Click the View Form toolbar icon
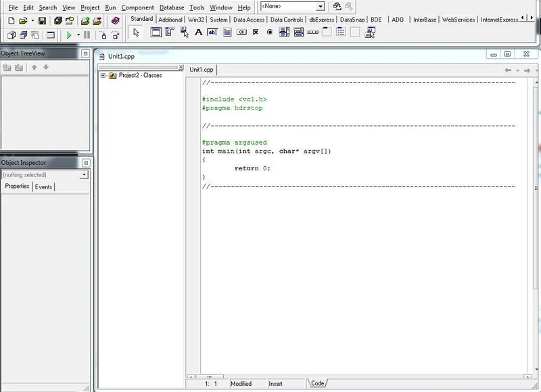The height and width of the screenshot is (392, 541). coord(24,35)
